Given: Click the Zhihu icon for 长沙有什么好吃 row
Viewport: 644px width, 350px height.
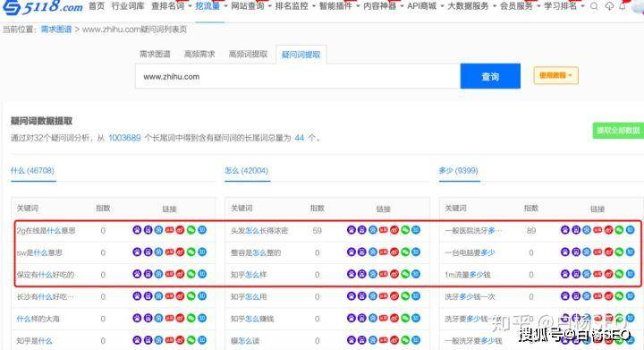Looking at the screenshot, I should [202, 296].
